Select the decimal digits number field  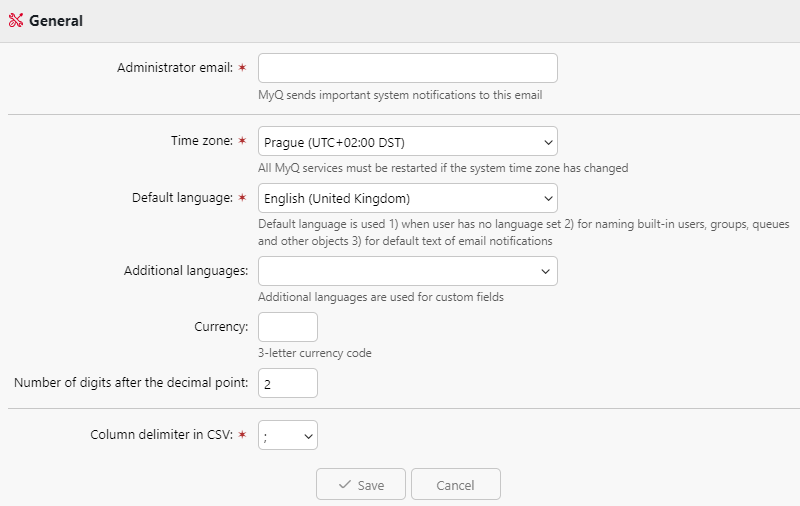click(x=288, y=383)
